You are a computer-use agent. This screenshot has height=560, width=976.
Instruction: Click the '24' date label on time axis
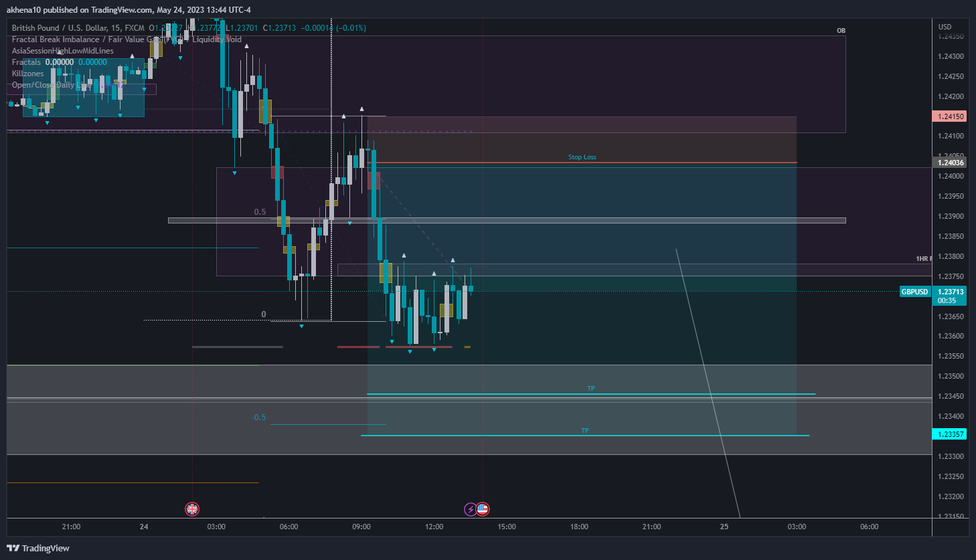pyautogui.click(x=144, y=527)
